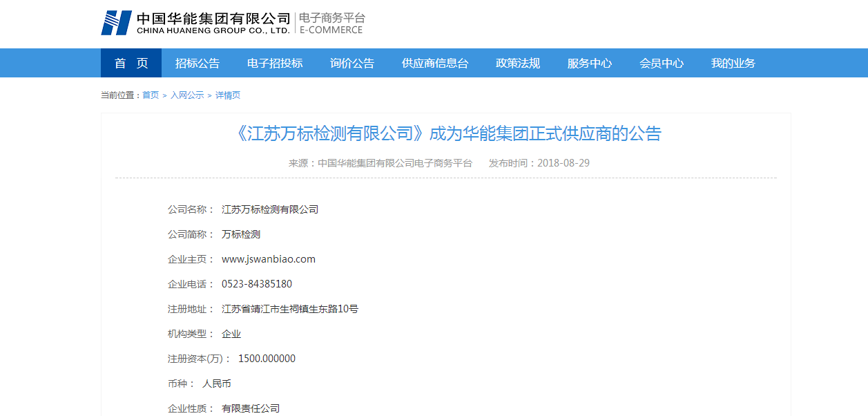Open the 招标公告 menu item
Image resolution: width=868 pixels, height=416 pixels.
click(197, 63)
